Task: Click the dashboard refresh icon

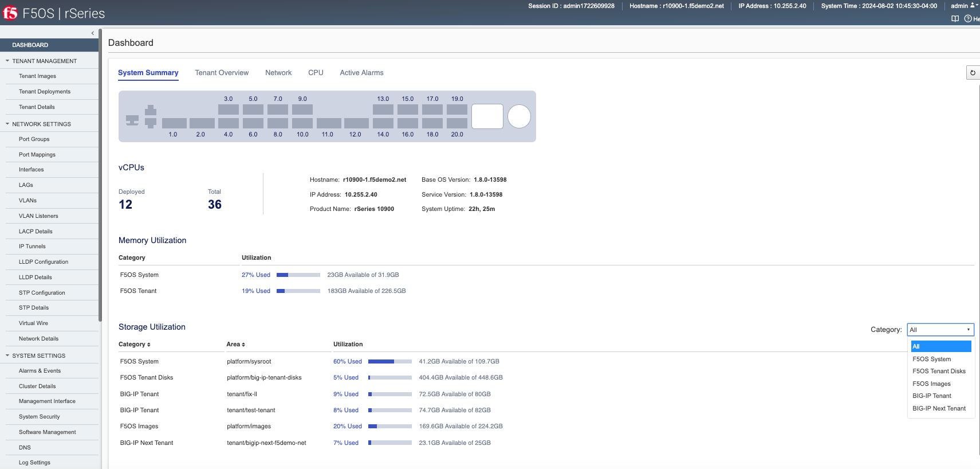Action: tap(973, 73)
